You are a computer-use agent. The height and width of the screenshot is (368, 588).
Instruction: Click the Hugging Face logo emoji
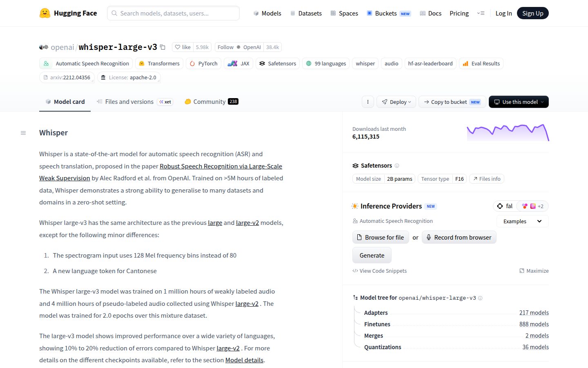45,13
